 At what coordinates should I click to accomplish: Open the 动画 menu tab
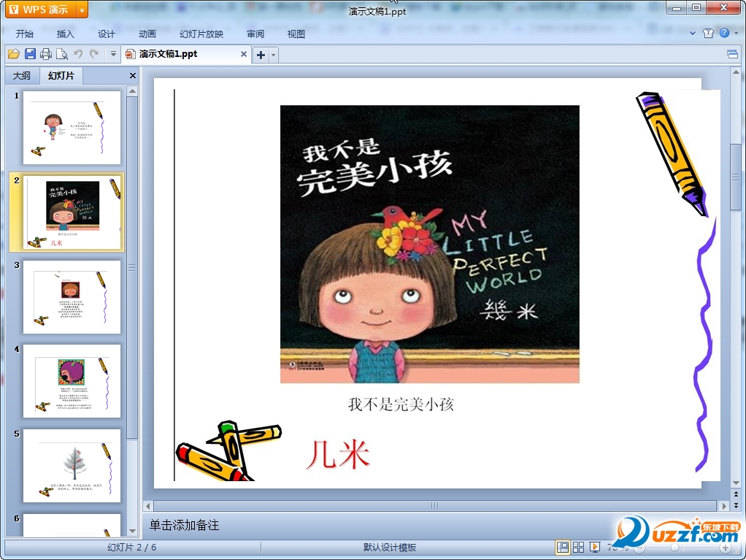pyautogui.click(x=147, y=34)
